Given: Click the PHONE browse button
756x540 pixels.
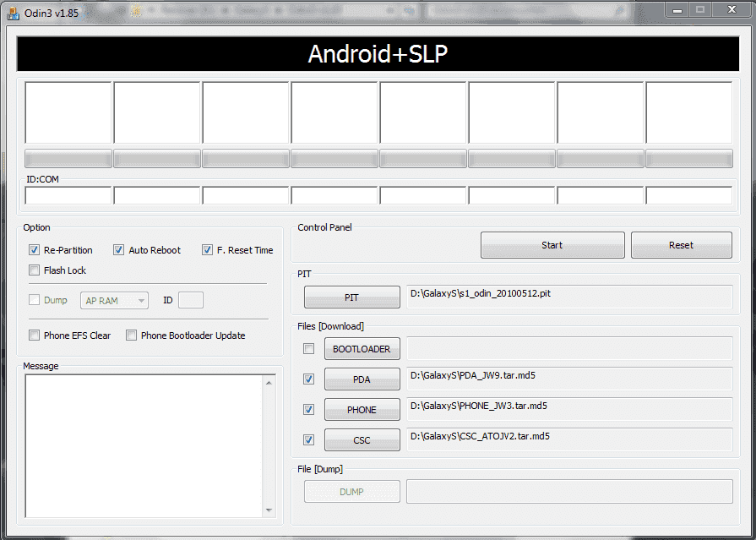Looking at the screenshot, I should [362, 410].
